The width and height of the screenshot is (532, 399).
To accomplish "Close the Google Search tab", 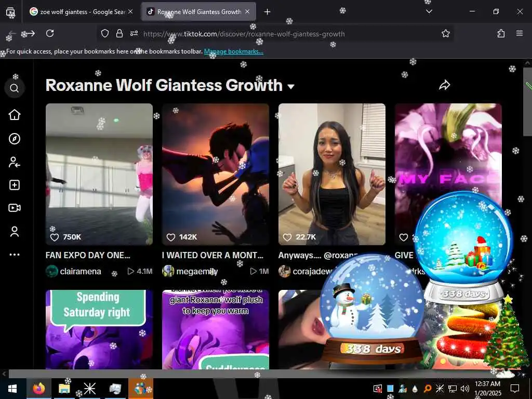I will coord(130,12).
